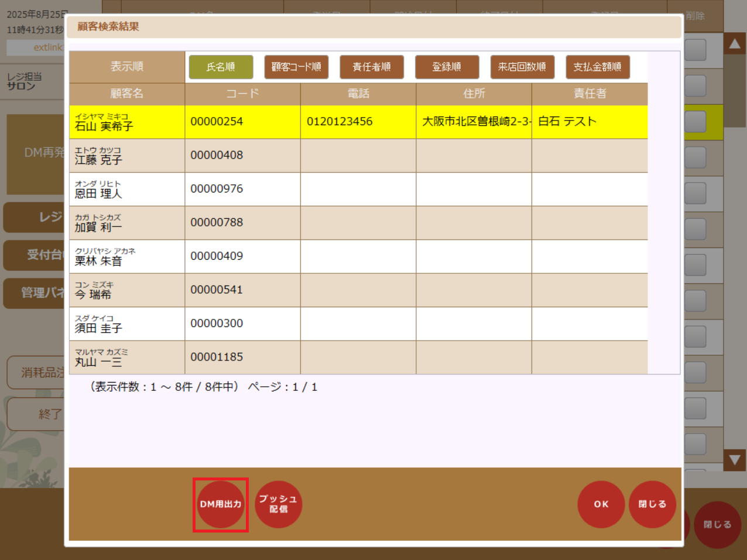Enable the topmost checkbox in the right column

[694, 50]
